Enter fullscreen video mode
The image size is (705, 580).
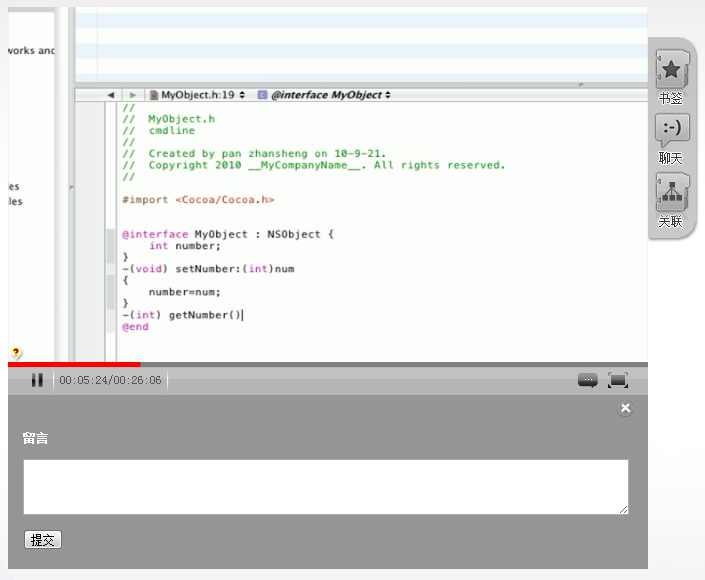point(618,380)
